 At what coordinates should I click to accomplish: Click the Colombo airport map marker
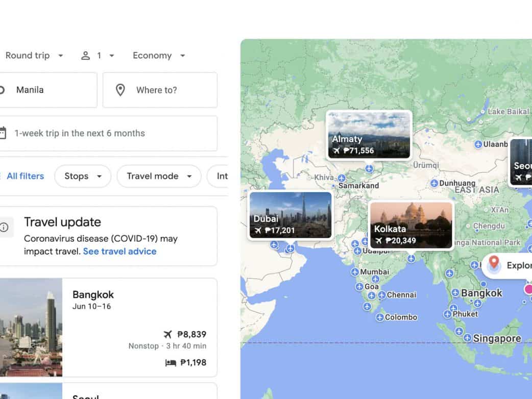[379, 317]
